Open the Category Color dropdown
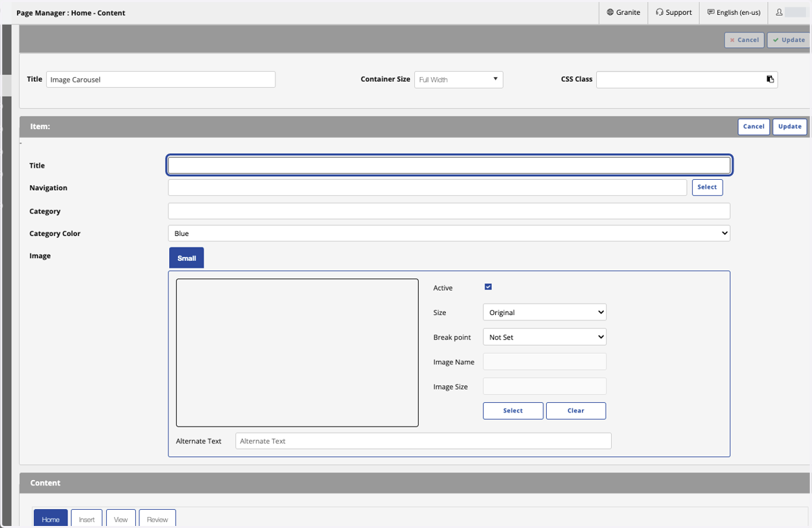 point(449,233)
